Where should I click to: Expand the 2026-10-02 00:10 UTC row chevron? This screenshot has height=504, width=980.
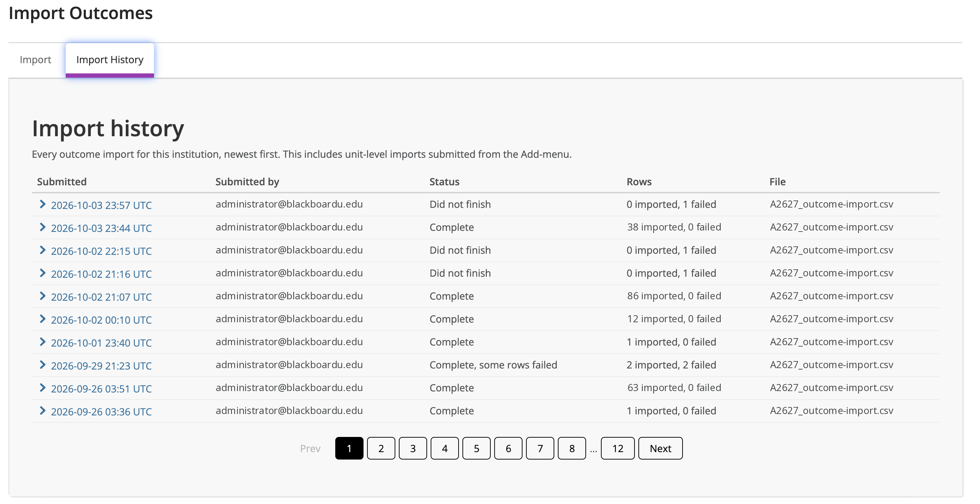coord(43,319)
